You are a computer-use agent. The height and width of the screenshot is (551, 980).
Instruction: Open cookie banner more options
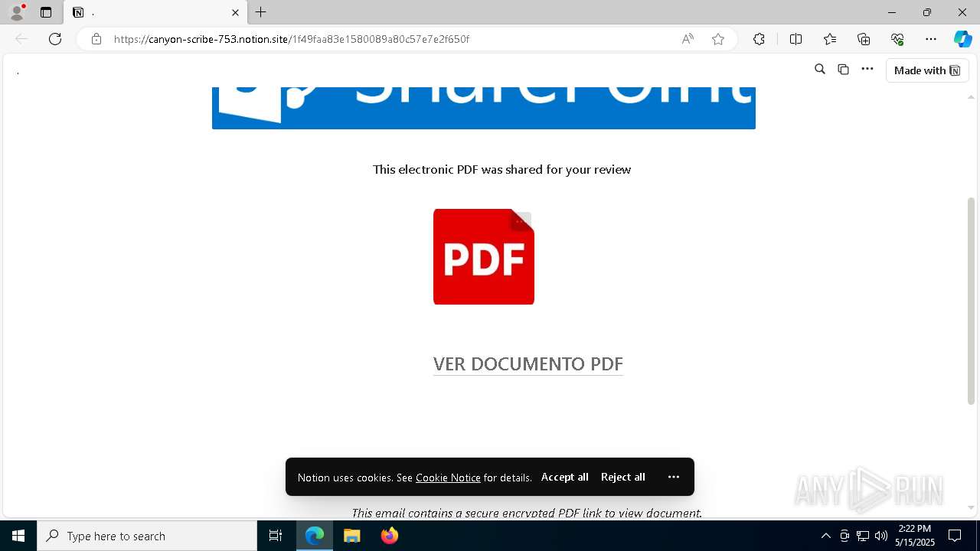click(x=674, y=477)
